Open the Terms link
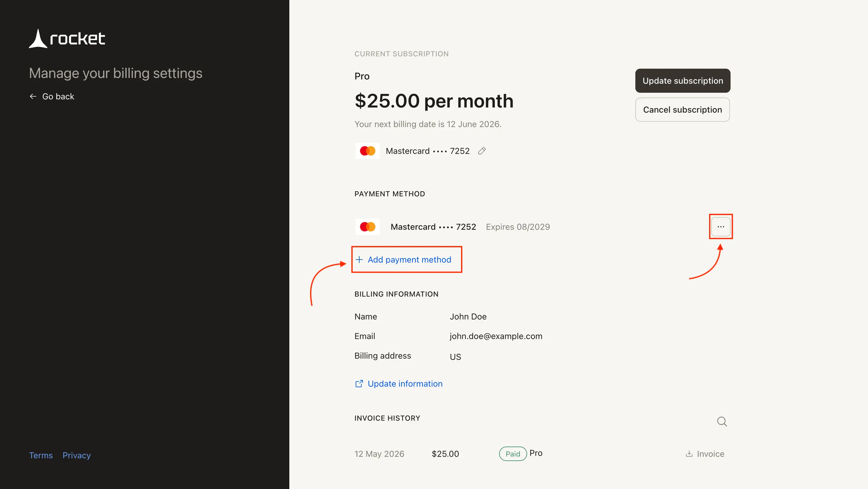This screenshot has width=868, height=489. (x=41, y=455)
